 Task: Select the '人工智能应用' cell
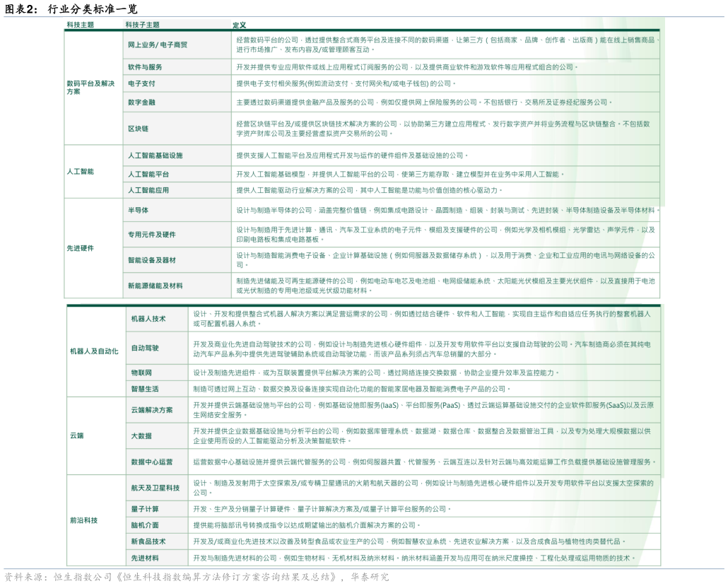point(177,190)
